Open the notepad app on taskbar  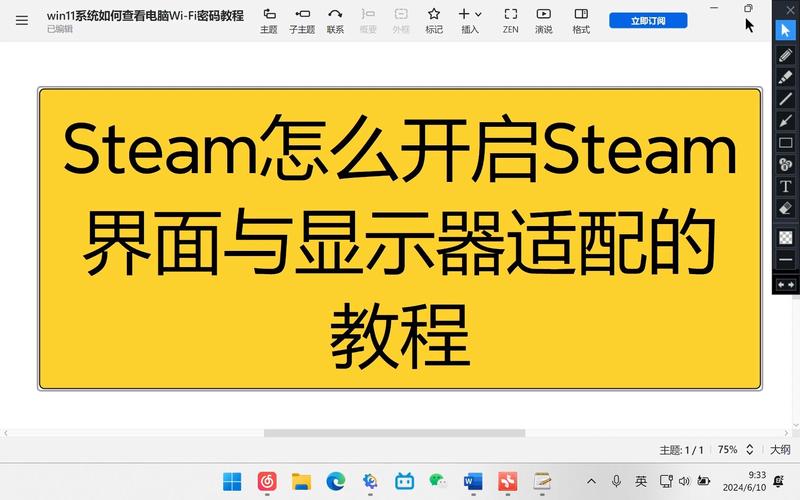pos(542,481)
